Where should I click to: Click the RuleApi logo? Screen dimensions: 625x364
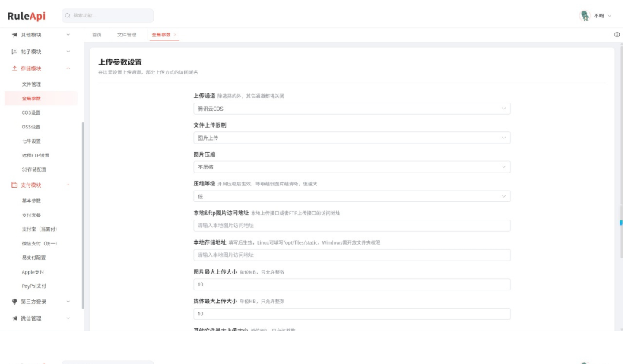tap(27, 16)
